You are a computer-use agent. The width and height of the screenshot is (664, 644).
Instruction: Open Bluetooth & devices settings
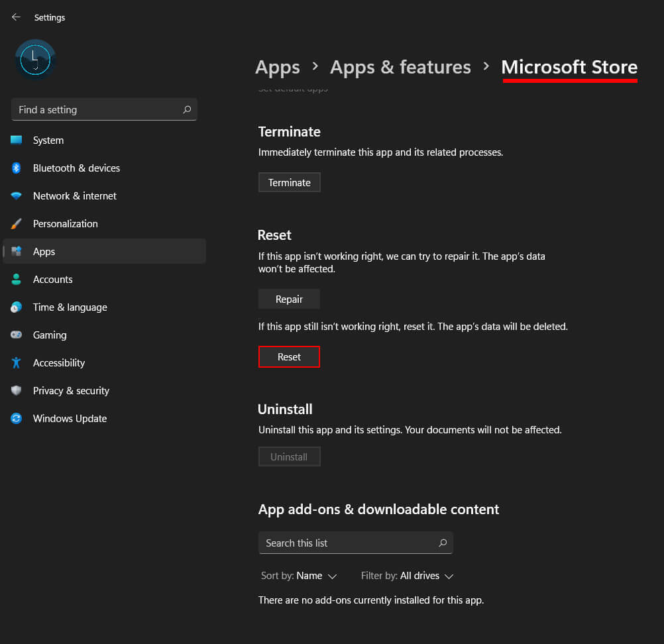click(x=104, y=168)
